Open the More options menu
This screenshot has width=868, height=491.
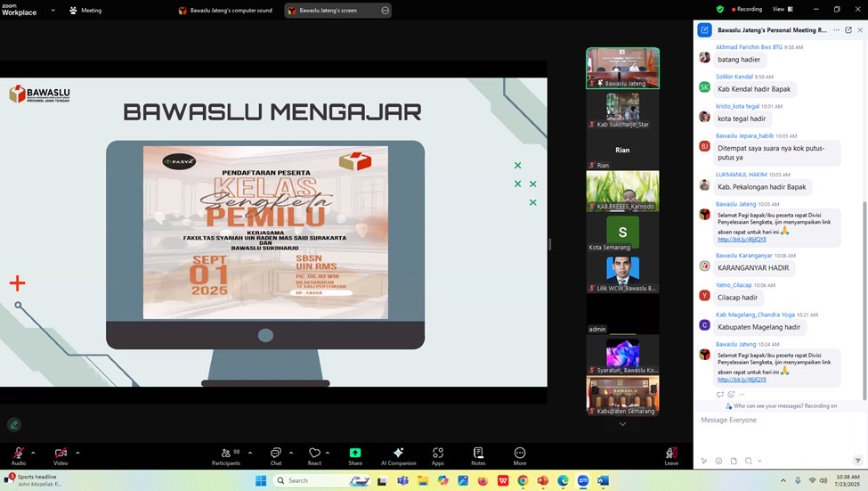(x=520, y=456)
